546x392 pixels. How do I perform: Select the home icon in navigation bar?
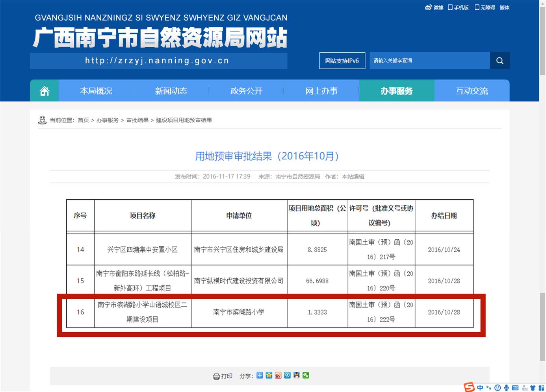coord(44,91)
